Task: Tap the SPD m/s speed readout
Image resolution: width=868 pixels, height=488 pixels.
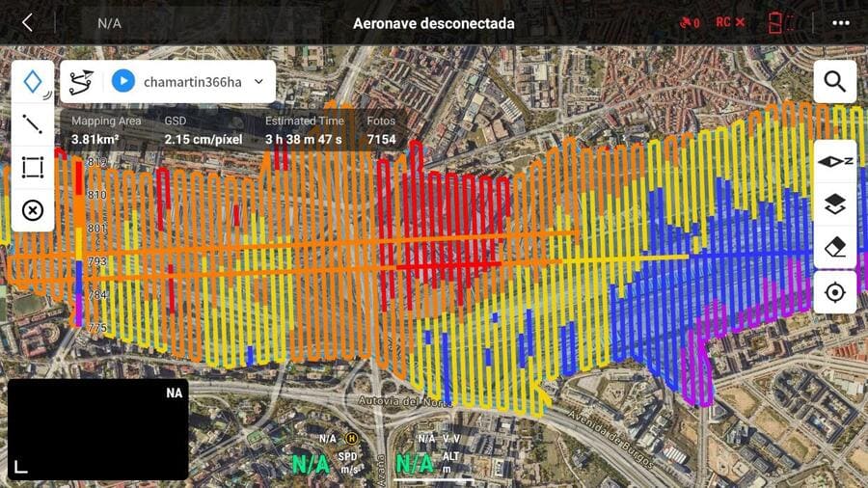Action: [x=326, y=463]
